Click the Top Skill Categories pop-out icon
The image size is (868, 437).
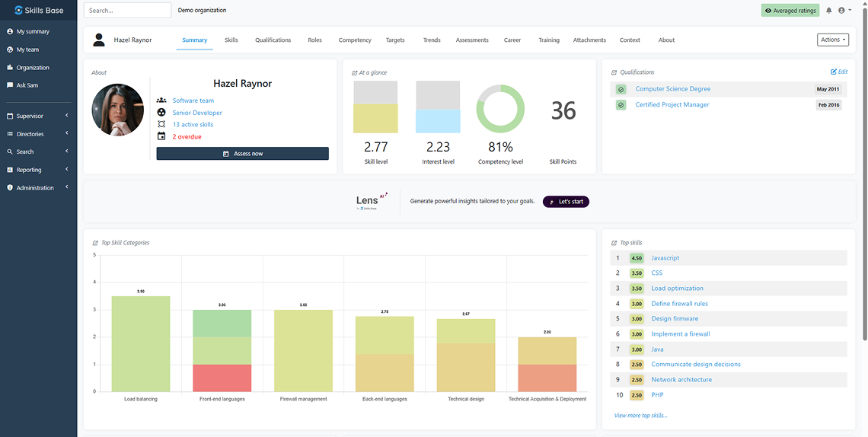click(x=95, y=244)
